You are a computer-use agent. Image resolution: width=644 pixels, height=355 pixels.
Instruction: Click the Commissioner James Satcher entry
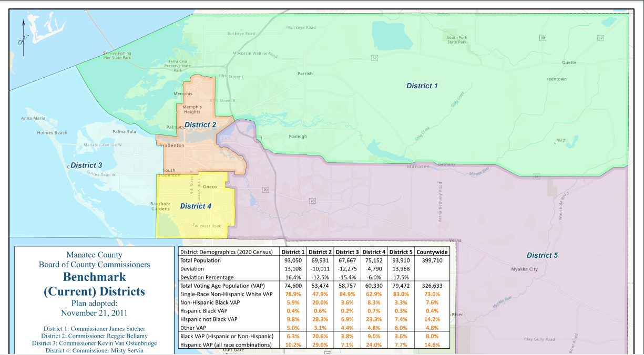pos(94,328)
